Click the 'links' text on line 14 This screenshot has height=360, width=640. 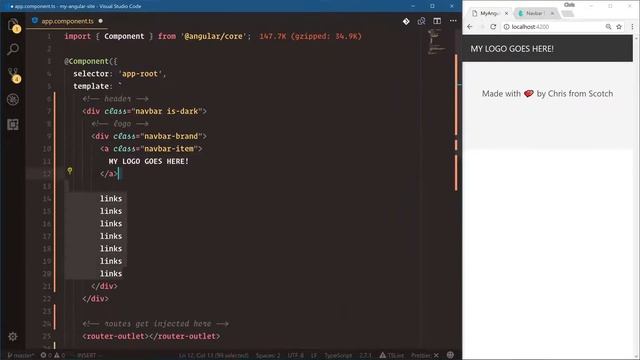coord(111,198)
